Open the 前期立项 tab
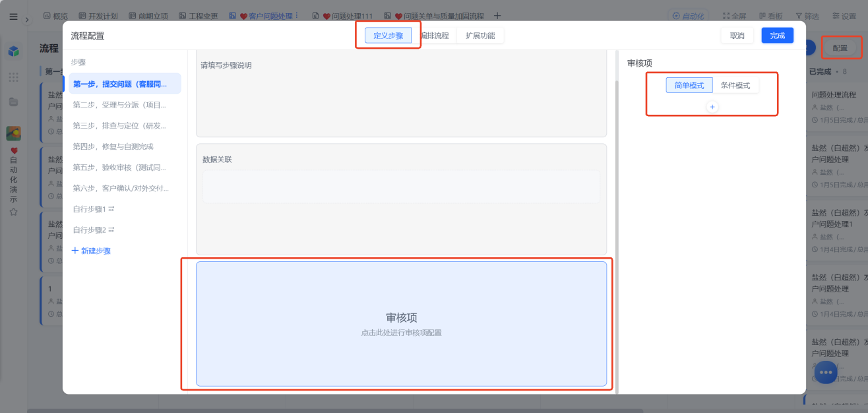The image size is (868, 413). 148,16
